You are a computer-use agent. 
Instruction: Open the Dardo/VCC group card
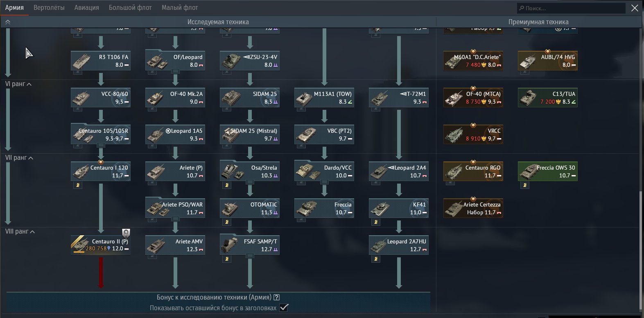(324, 171)
